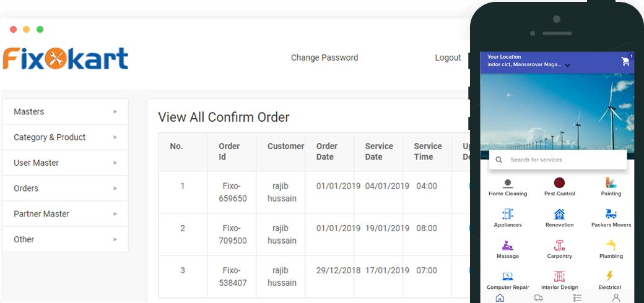Select the Home Cleaning service icon
This screenshot has width=644, height=303.
[x=508, y=183]
